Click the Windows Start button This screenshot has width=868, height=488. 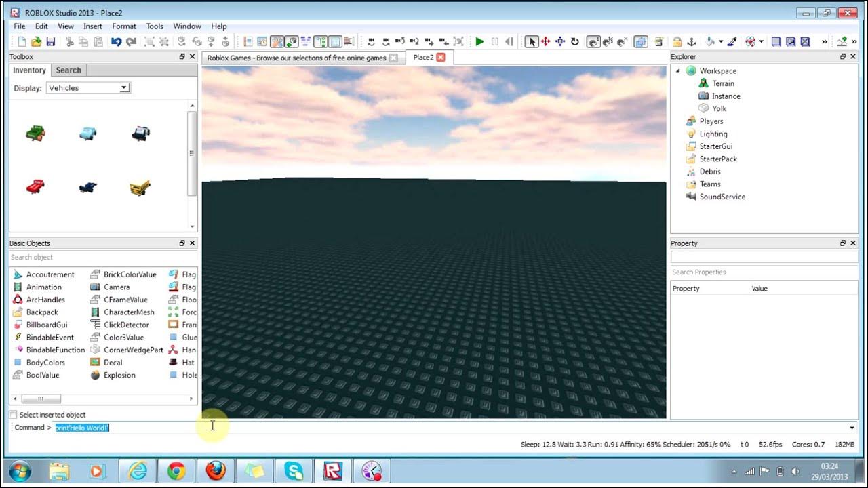[x=20, y=471]
